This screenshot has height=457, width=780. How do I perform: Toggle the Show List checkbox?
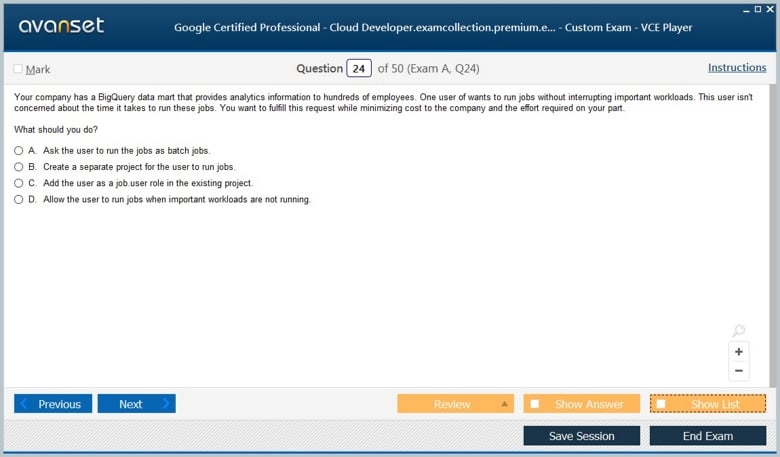pyautogui.click(x=661, y=404)
